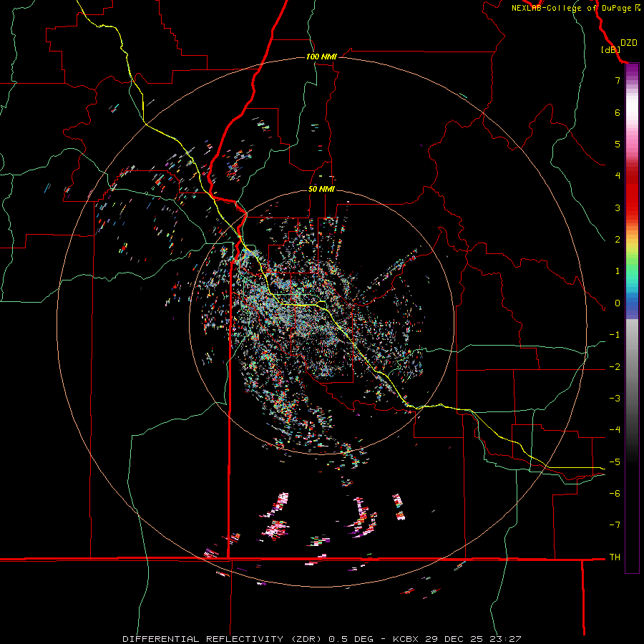Click the -4 value on the dB scale
644x644 pixels.
615,430
